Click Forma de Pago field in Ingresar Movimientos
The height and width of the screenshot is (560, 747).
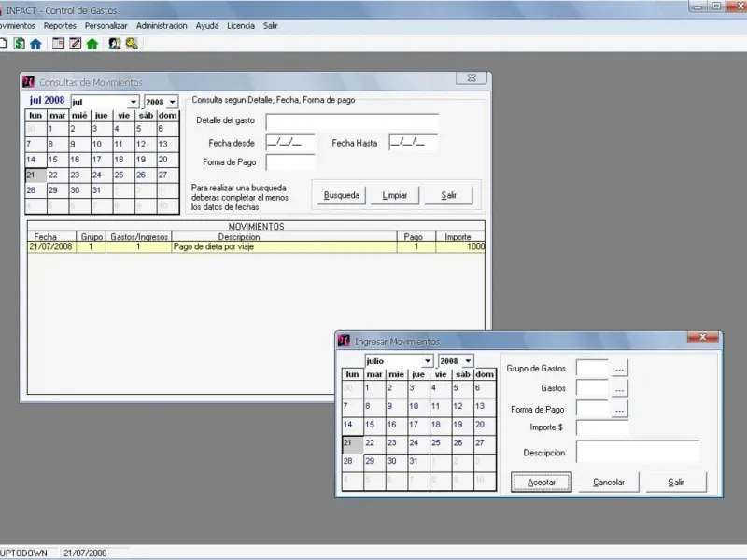593,409
